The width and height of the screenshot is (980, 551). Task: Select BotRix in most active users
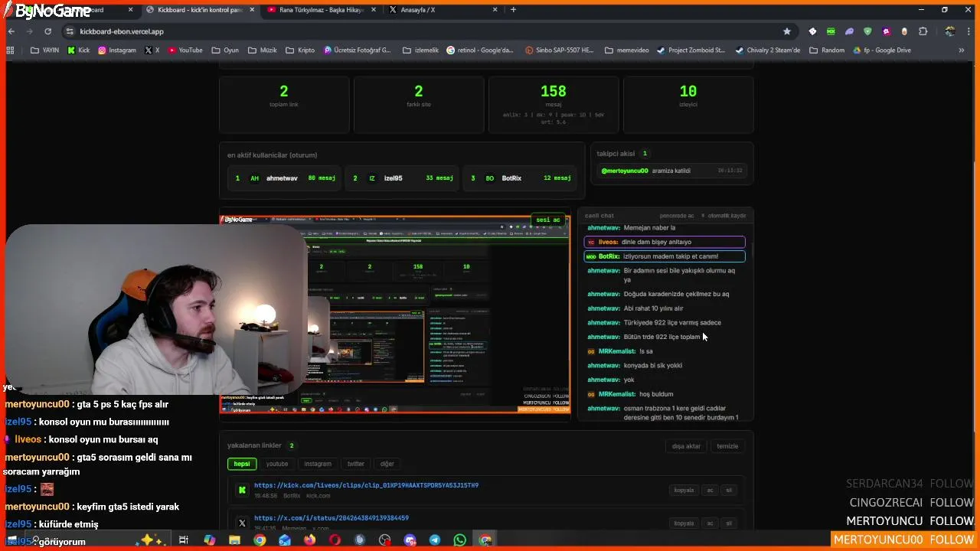point(520,178)
